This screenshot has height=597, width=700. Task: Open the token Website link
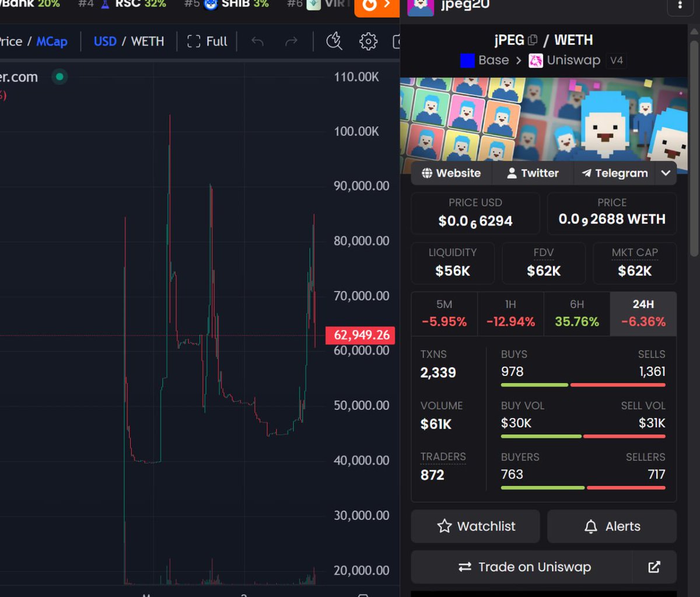[x=452, y=173]
